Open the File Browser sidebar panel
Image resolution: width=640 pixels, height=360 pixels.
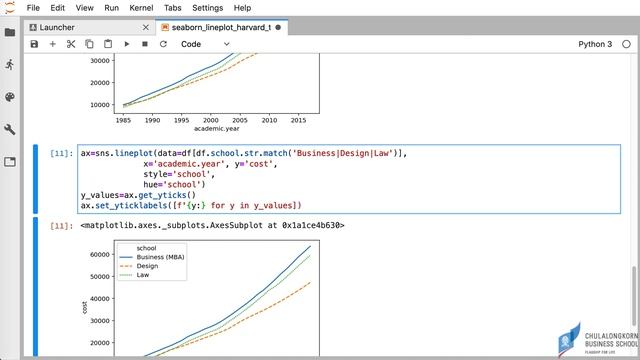[10, 32]
